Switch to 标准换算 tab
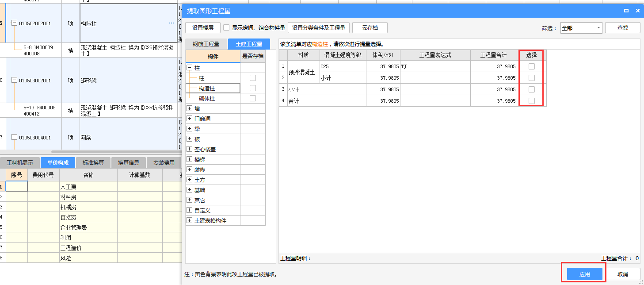Screen dimensions: 644x285 93,162
